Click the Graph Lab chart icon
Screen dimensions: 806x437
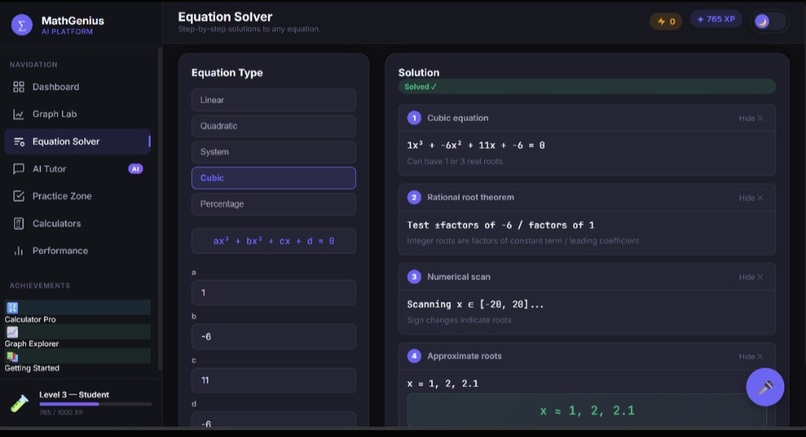pyautogui.click(x=19, y=114)
